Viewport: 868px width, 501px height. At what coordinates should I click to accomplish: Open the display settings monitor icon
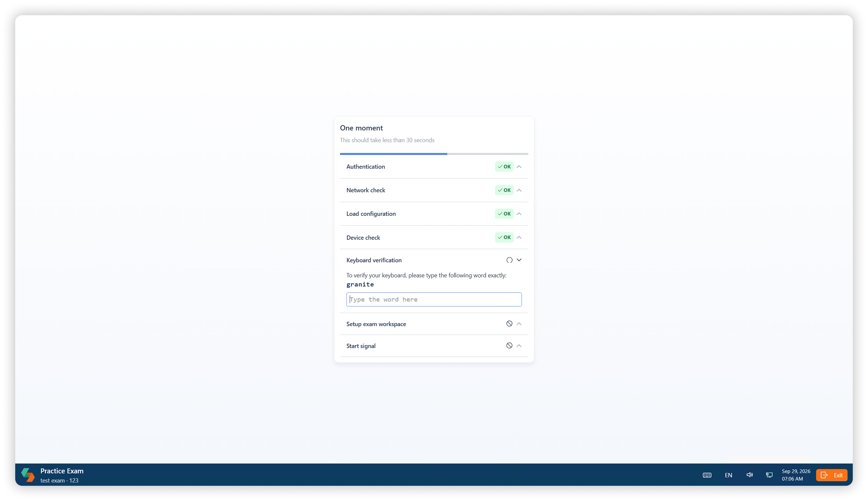[x=769, y=475]
